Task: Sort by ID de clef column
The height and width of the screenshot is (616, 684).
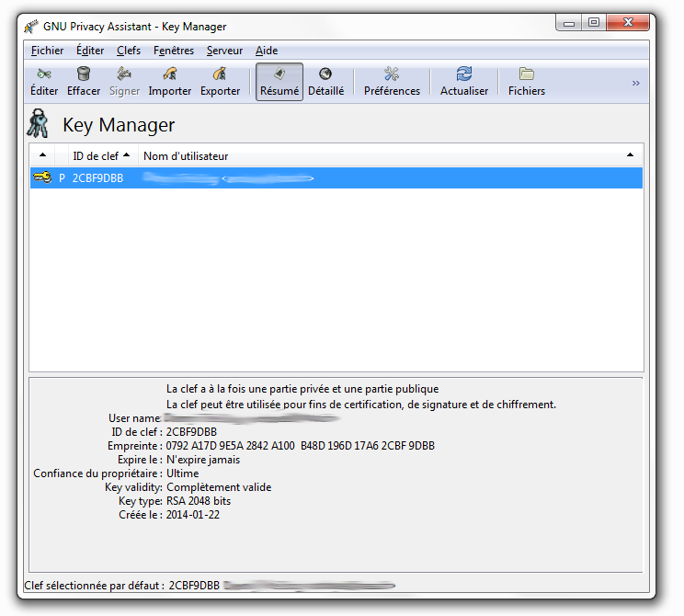Action: [103, 155]
